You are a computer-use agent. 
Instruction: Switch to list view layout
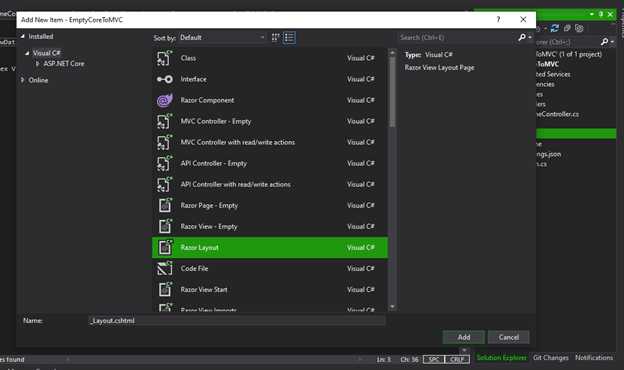[x=289, y=38]
